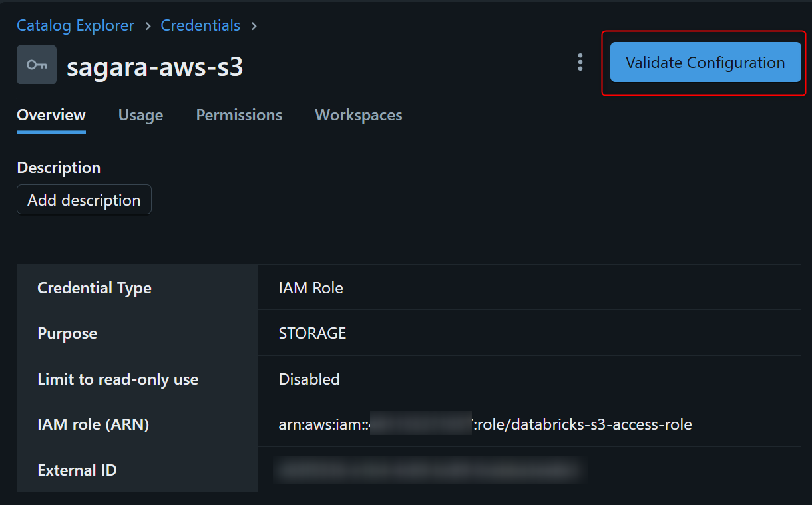Click the Add description button
This screenshot has height=505, width=812.
coord(84,200)
